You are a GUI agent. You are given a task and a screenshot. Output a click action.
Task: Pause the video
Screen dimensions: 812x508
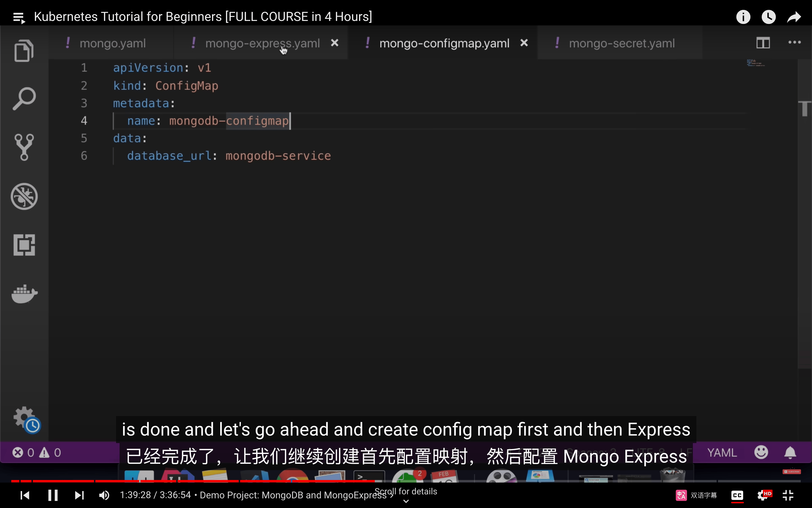pos(53,495)
